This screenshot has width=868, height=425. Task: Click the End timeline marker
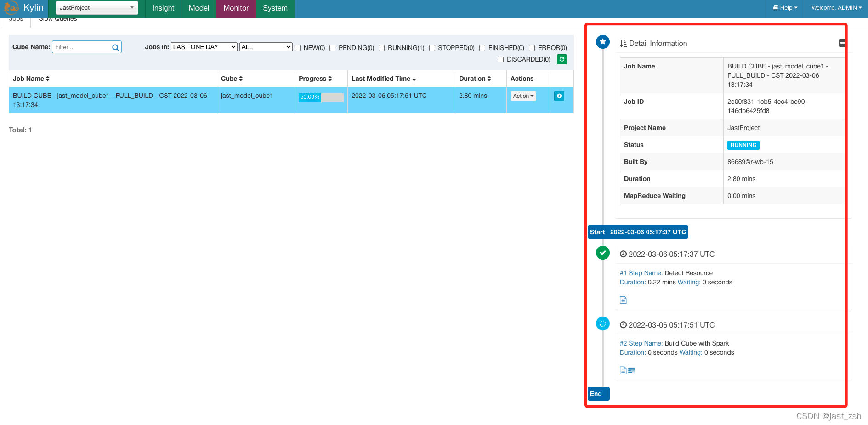tap(598, 394)
